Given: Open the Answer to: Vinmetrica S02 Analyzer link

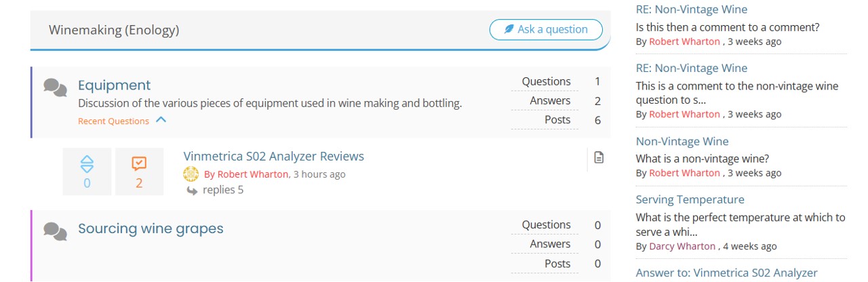Looking at the screenshot, I should [726, 273].
